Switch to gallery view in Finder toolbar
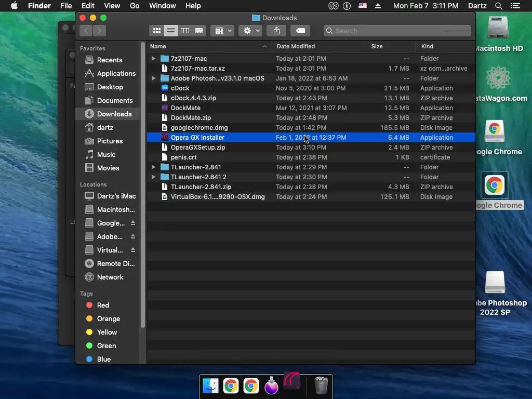 coord(199,31)
